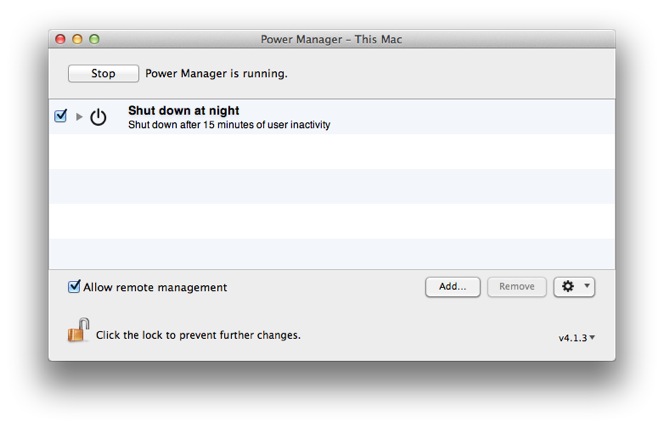Select the Shut down at night event title
The height and width of the screenshot is (428, 664).
pyautogui.click(x=183, y=110)
